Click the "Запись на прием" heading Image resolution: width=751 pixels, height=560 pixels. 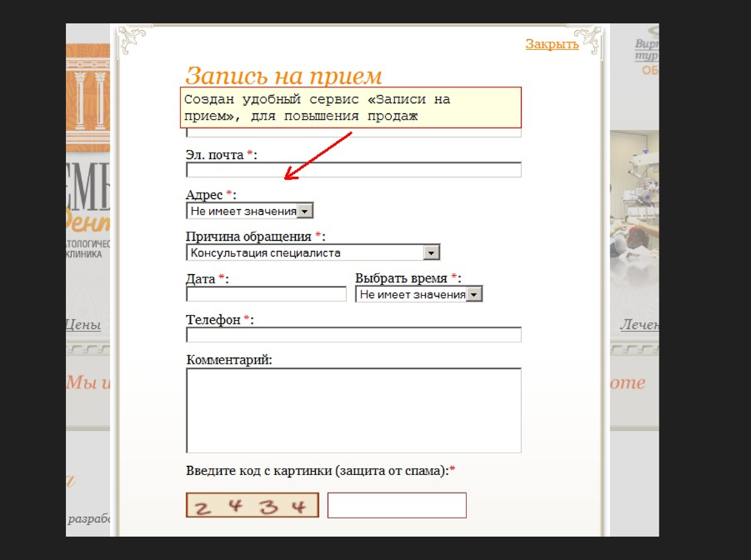(x=284, y=74)
